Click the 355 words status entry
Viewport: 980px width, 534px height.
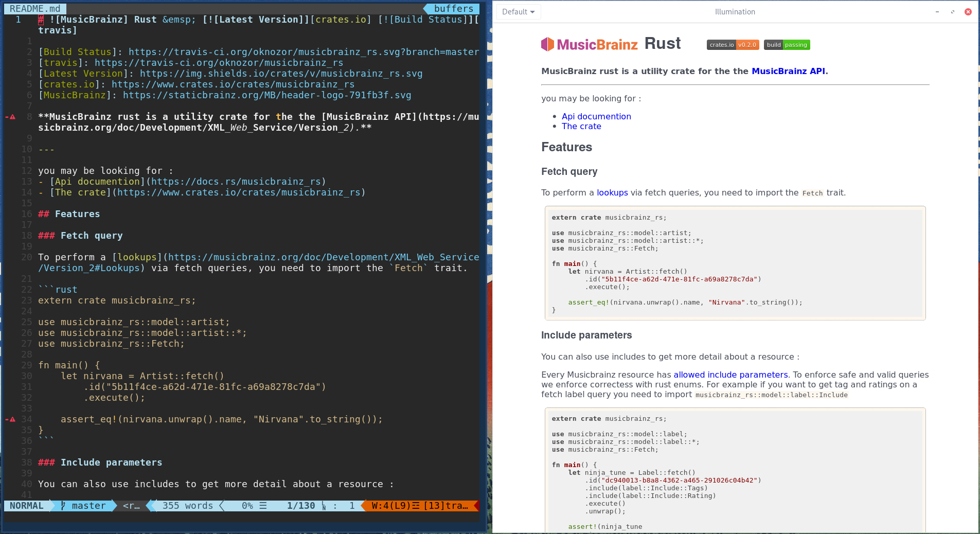click(x=187, y=506)
